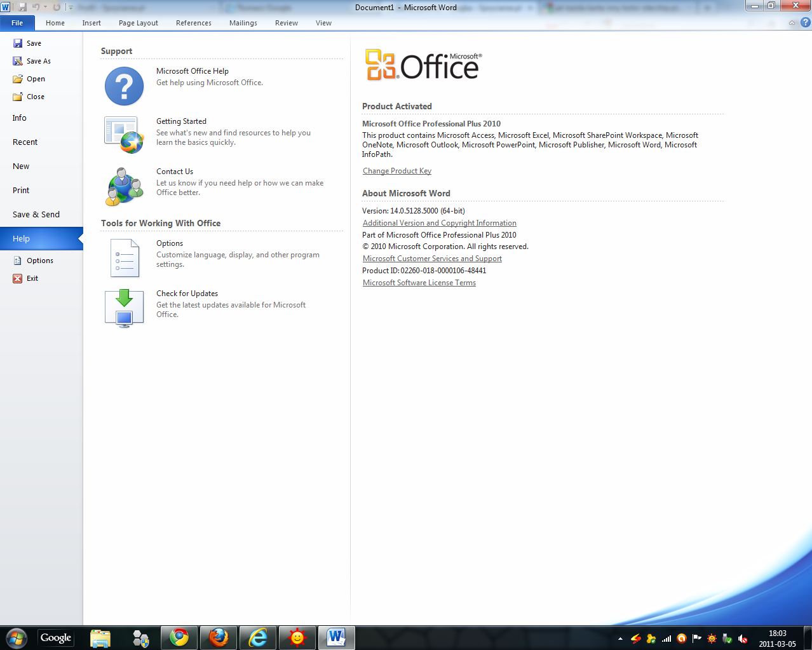
Task: Click the highlighted Help menu item
Action: [x=41, y=239]
